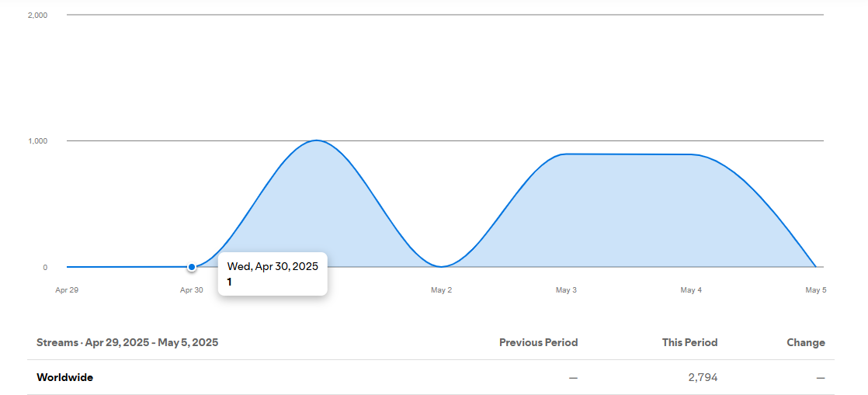This screenshot has height=395, width=868.
Task: Click the May 4 x-axis label
Action: [x=691, y=290]
